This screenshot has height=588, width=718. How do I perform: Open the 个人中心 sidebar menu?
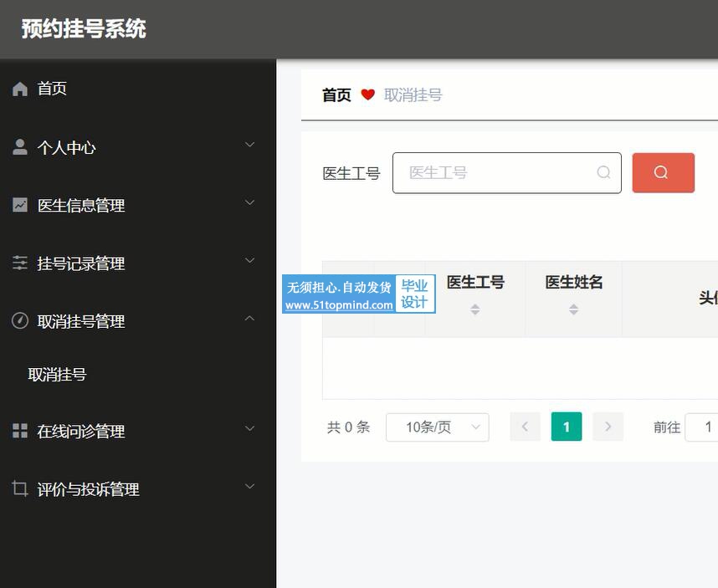coord(138,147)
